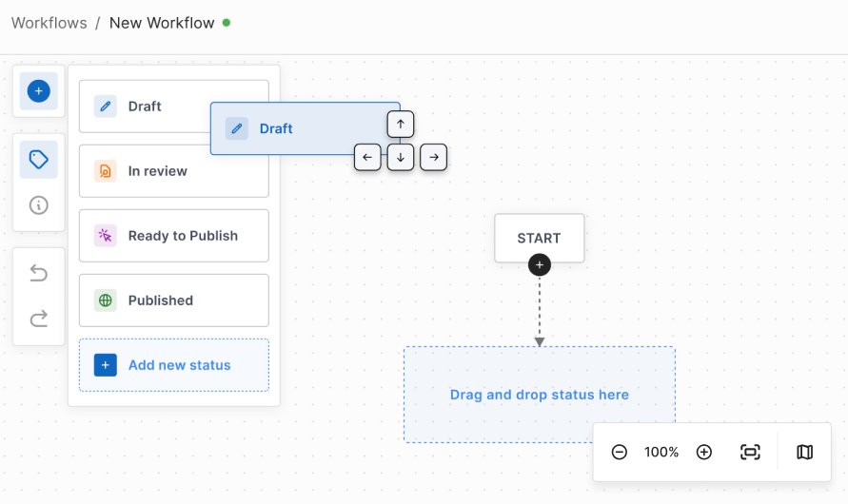Zoom out with the minus circle icon
The image size is (848, 504).
pyautogui.click(x=620, y=452)
